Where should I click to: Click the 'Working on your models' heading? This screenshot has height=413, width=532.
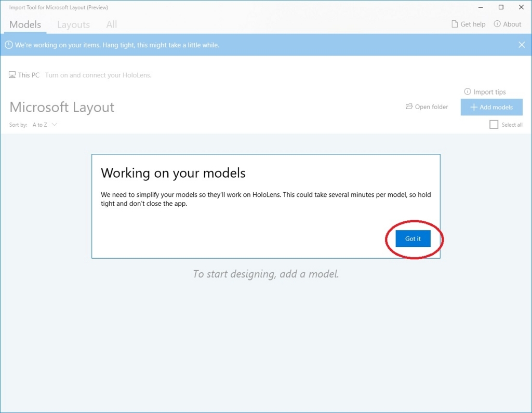pyautogui.click(x=173, y=173)
